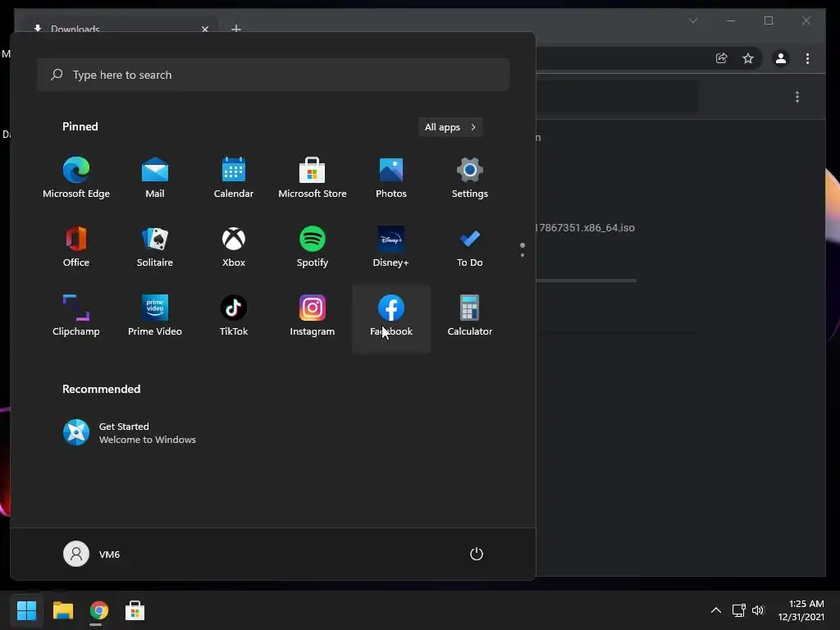Open the clock and date flyout
This screenshot has width=840, height=630.
tap(801, 610)
